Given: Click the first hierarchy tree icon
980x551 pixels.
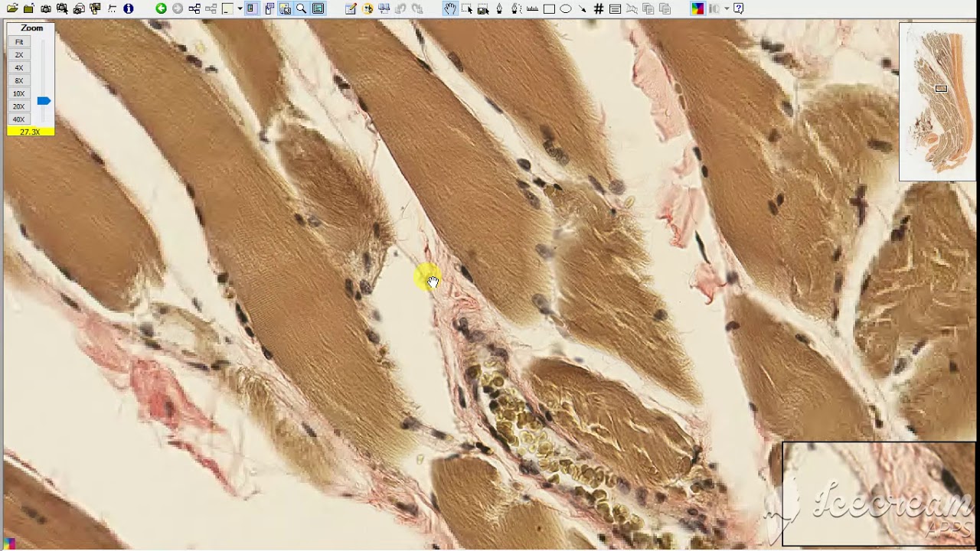Looking at the screenshot, I should point(194,8).
